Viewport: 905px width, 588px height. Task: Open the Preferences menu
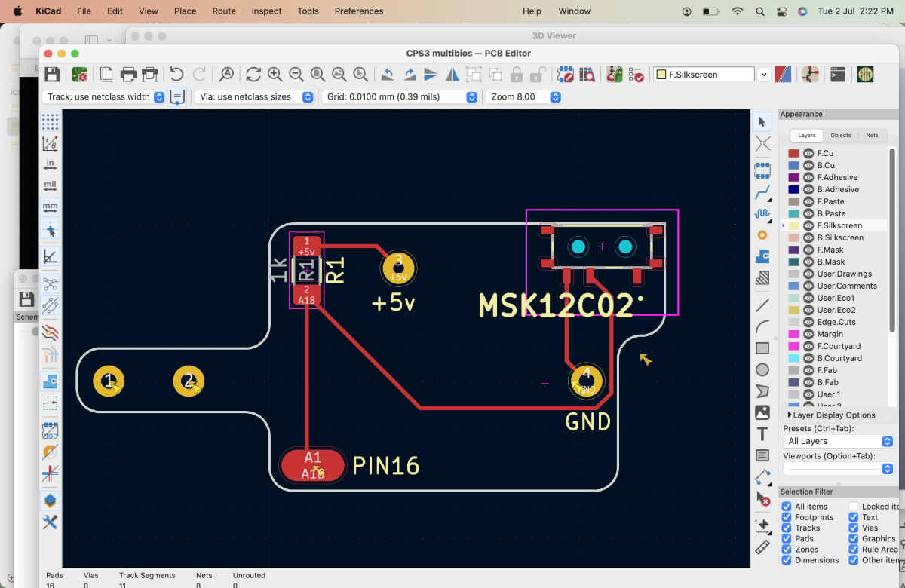coord(359,11)
